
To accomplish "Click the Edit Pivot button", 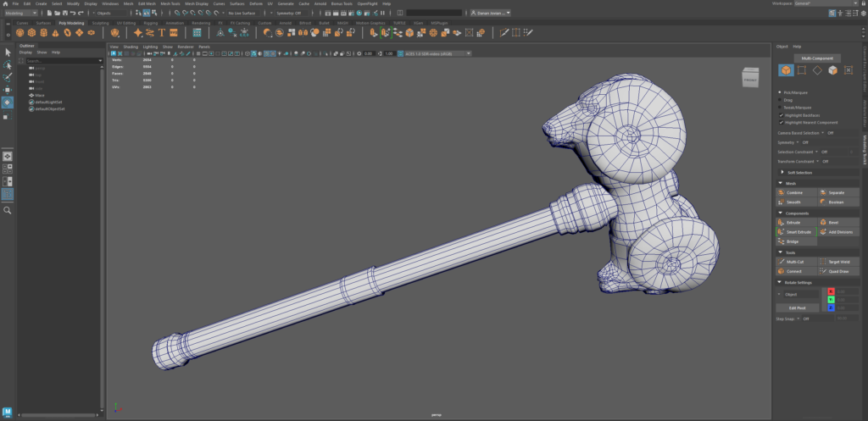I will point(797,307).
